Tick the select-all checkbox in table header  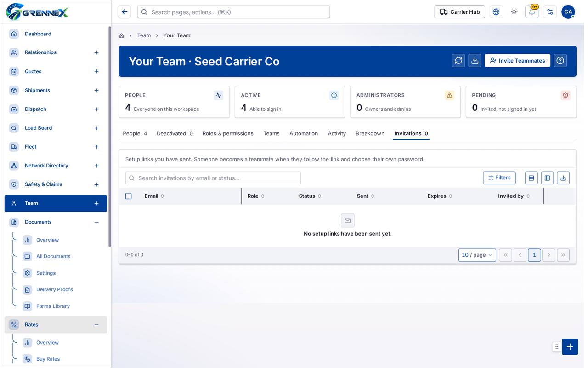[x=129, y=196]
